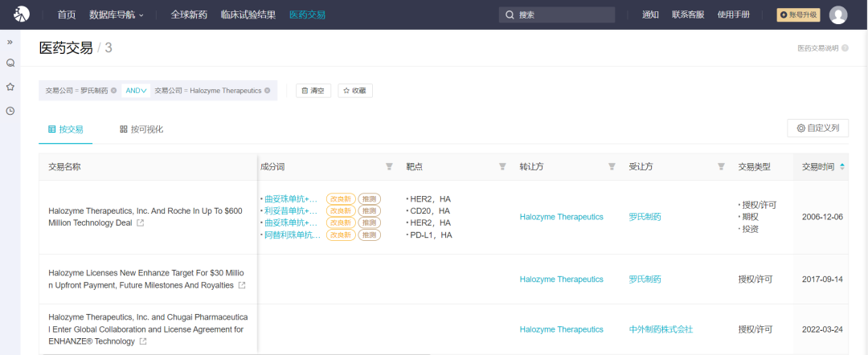The image size is (868, 355).
Task: Open history clock icon in sidebar
Action: [x=10, y=111]
